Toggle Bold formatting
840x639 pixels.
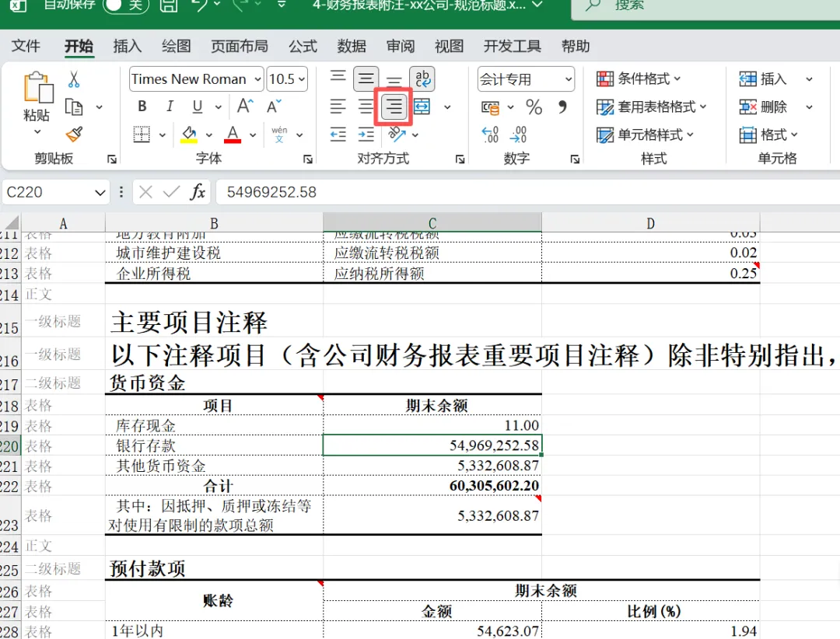(x=142, y=106)
